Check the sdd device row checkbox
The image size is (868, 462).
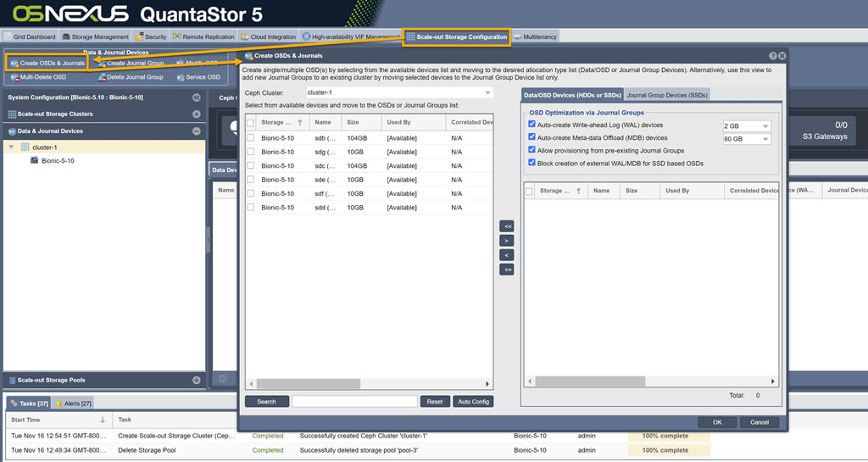click(251, 207)
